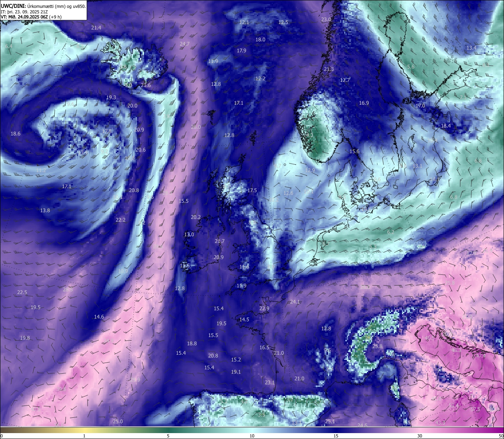The height and width of the screenshot is (439, 504).
Task: Click the 16.9 value over Sweden
Action: coord(364,103)
